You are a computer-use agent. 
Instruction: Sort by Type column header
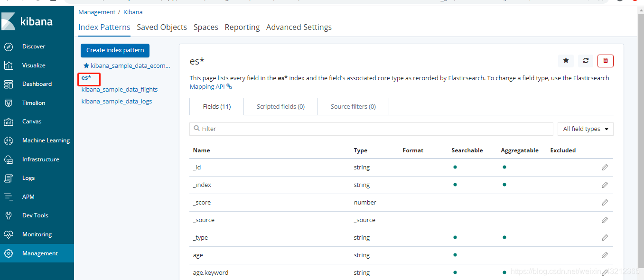pyautogui.click(x=361, y=150)
